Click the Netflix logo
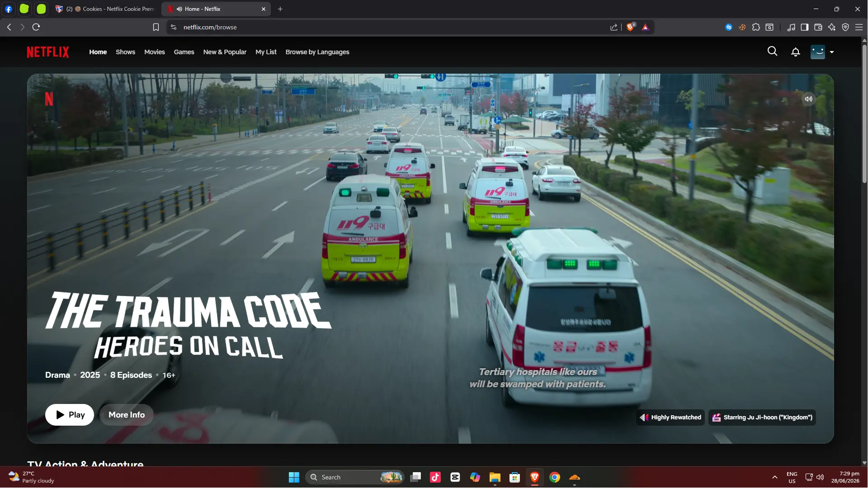This screenshot has width=868, height=488. pos(48,52)
